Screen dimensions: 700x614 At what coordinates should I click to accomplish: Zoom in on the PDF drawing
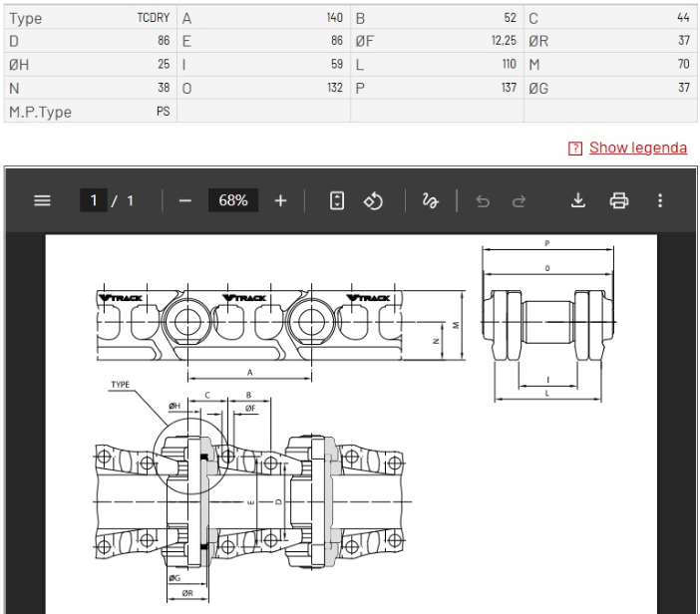(280, 200)
